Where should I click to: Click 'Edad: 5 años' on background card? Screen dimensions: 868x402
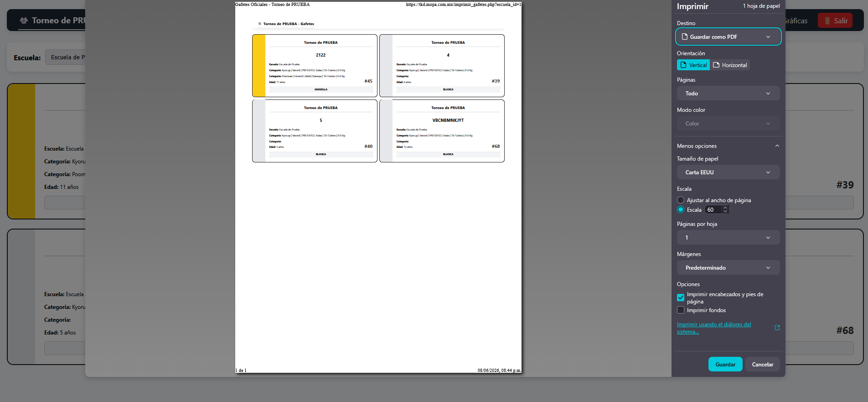60,333
